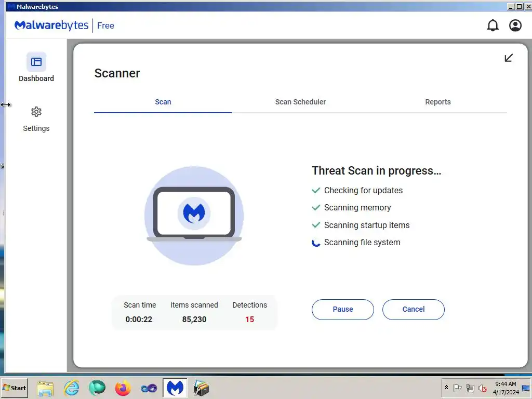Switch to the Scan Scheduler tab

click(x=300, y=102)
